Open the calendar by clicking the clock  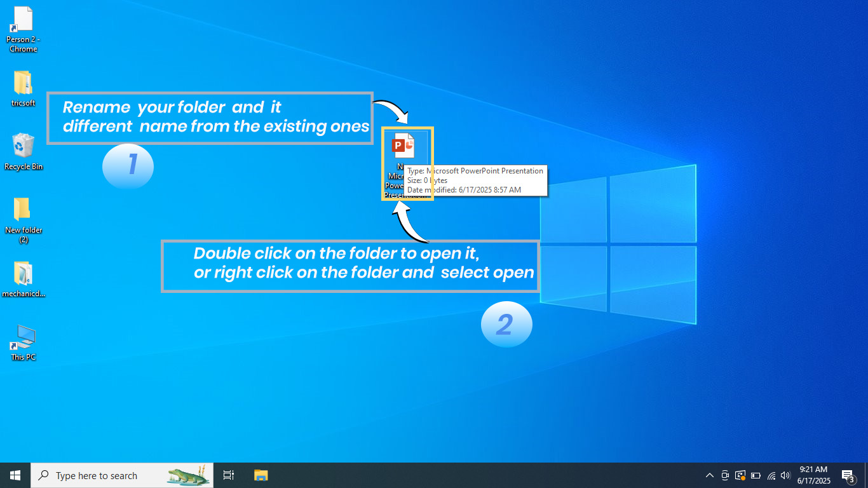pos(813,475)
